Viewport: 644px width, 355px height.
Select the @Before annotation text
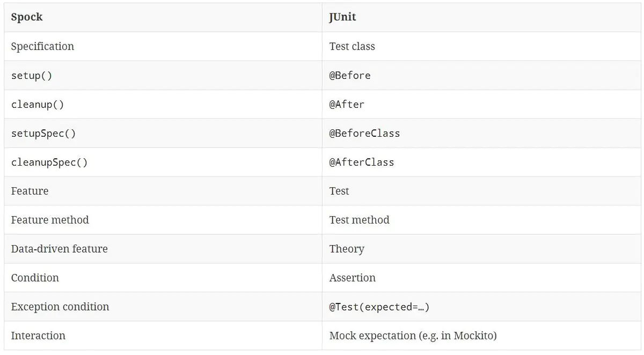tap(350, 75)
